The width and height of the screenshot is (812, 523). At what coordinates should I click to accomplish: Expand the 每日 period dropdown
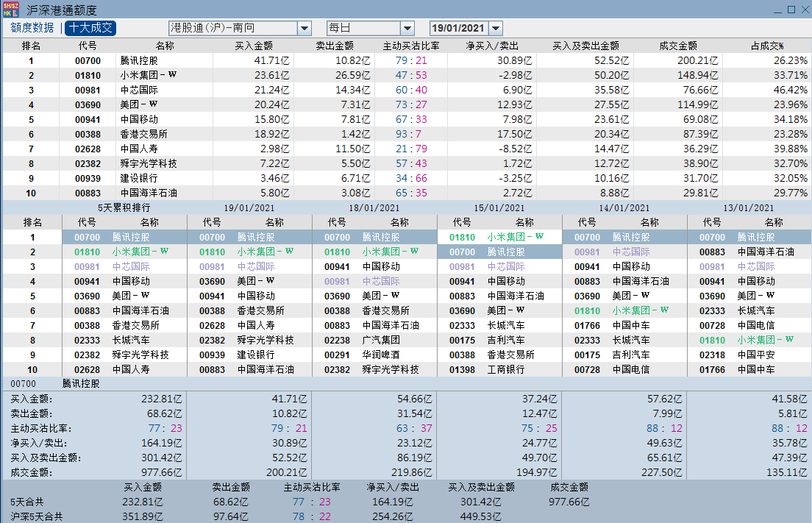point(407,29)
